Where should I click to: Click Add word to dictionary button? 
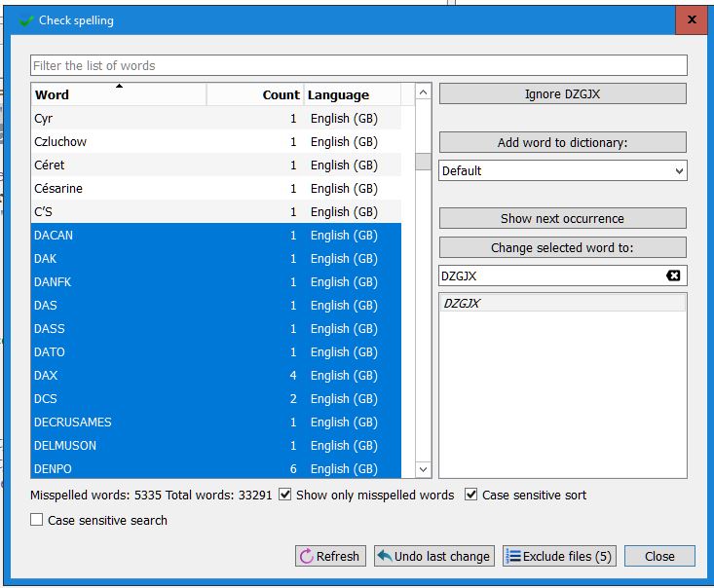click(x=563, y=143)
